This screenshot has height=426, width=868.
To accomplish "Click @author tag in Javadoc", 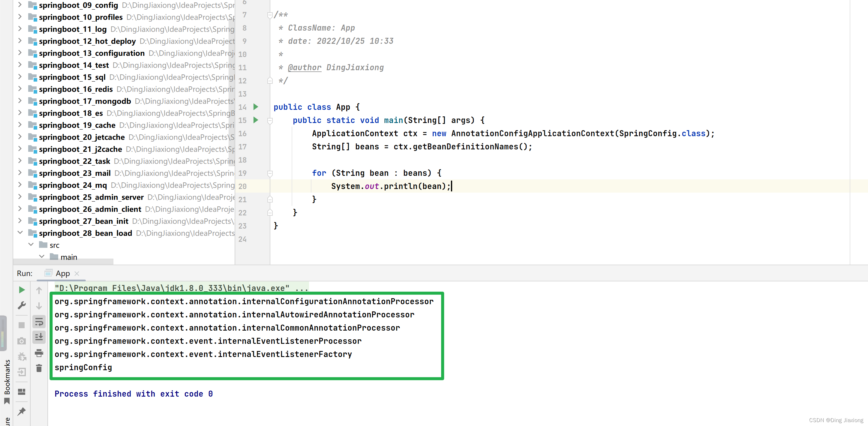I will 305,67.
